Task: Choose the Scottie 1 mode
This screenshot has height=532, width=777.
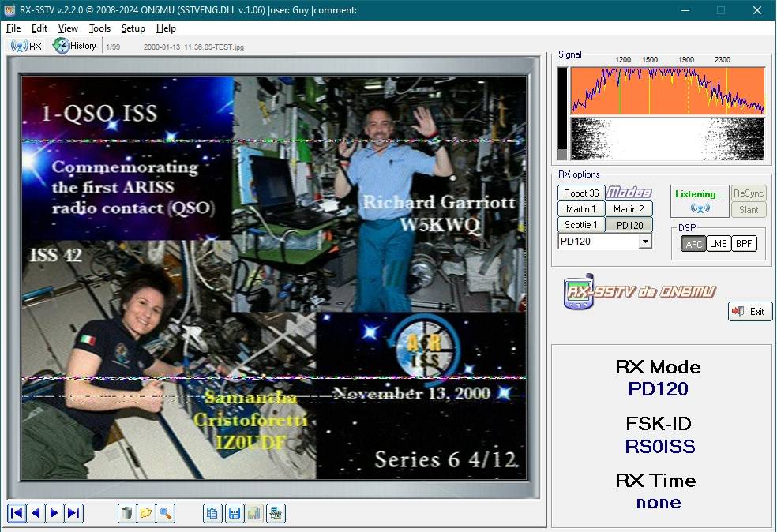Action: pos(581,225)
